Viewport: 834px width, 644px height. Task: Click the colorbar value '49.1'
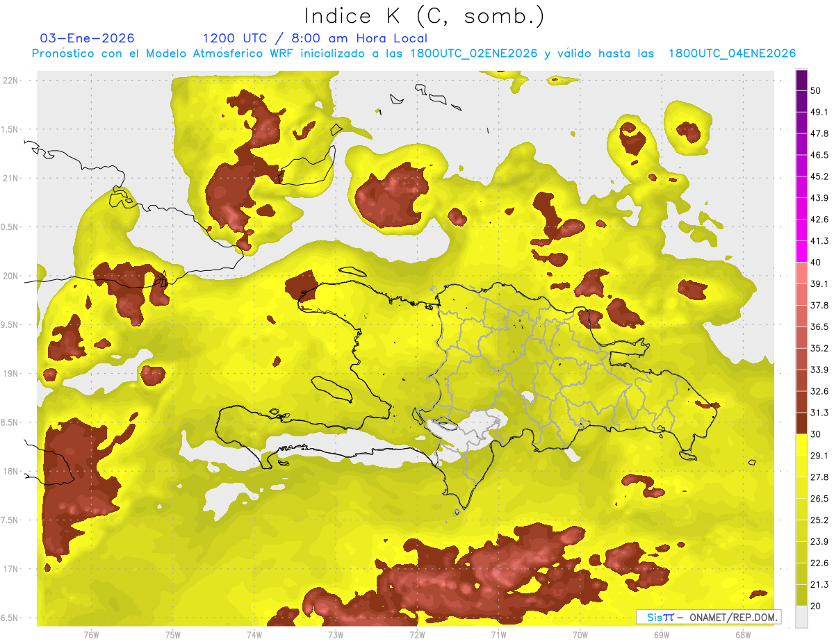[x=819, y=112]
